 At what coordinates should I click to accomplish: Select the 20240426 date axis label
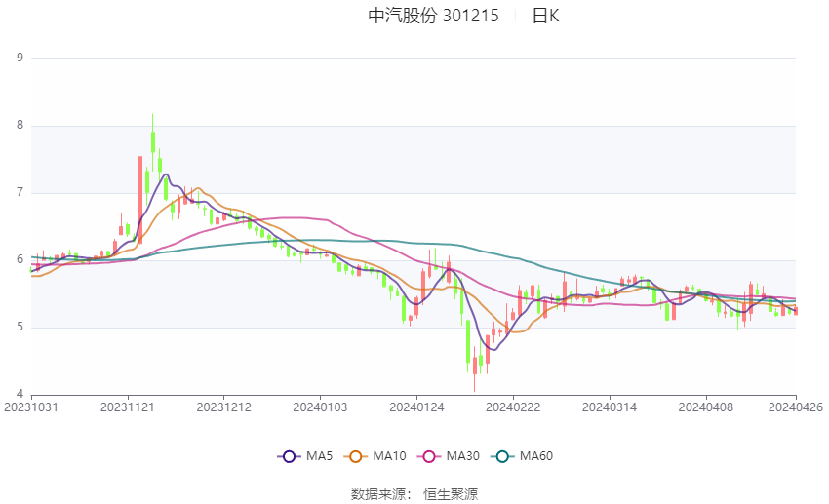795,407
